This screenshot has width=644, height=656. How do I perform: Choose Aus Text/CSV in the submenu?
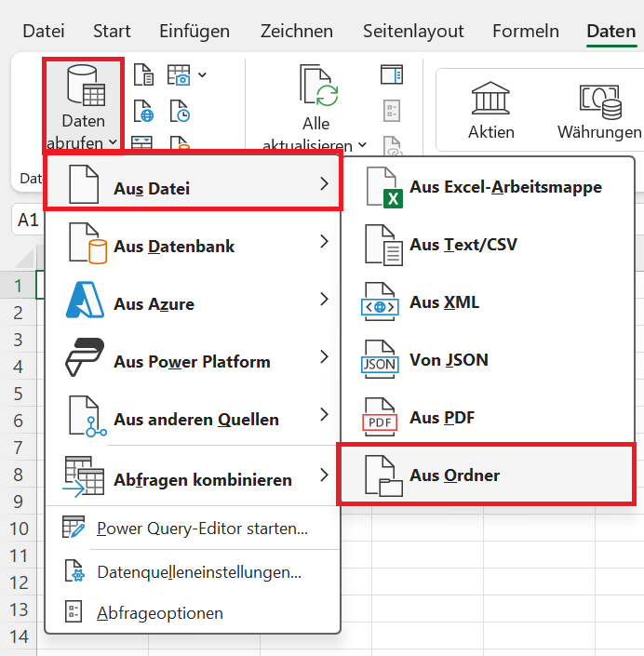coord(488,245)
